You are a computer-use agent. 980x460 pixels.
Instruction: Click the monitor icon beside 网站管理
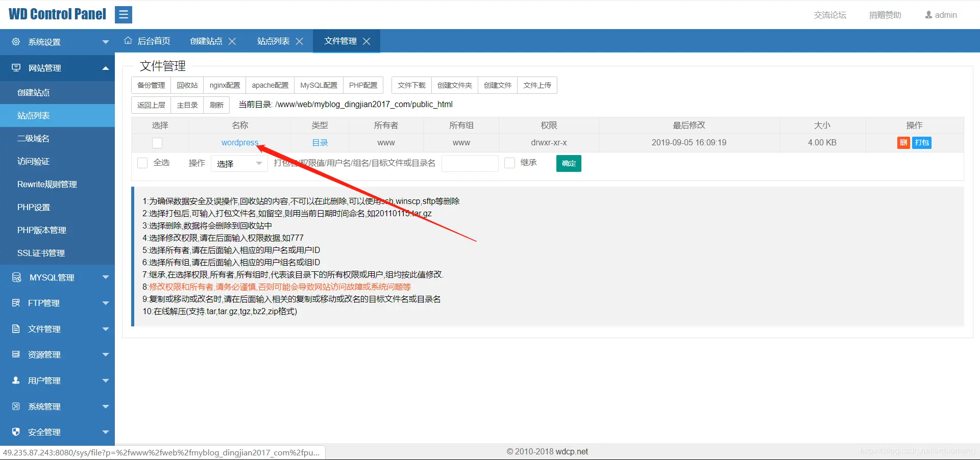click(x=16, y=68)
